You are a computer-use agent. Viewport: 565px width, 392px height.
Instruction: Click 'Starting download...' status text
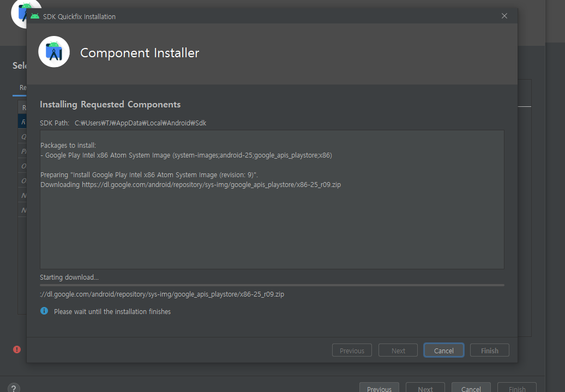pyautogui.click(x=69, y=277)
